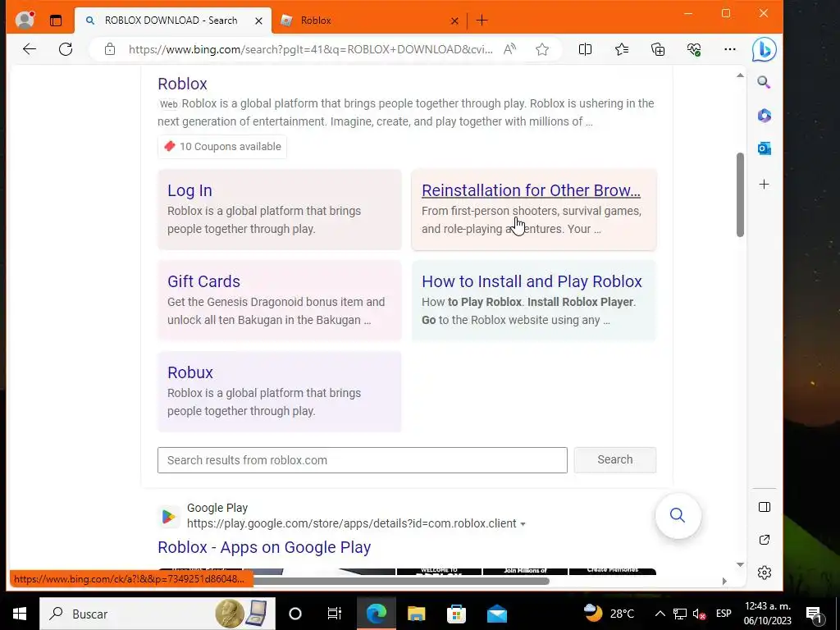Add this page to favorites star
840x630 pixels.
[542, 49]
